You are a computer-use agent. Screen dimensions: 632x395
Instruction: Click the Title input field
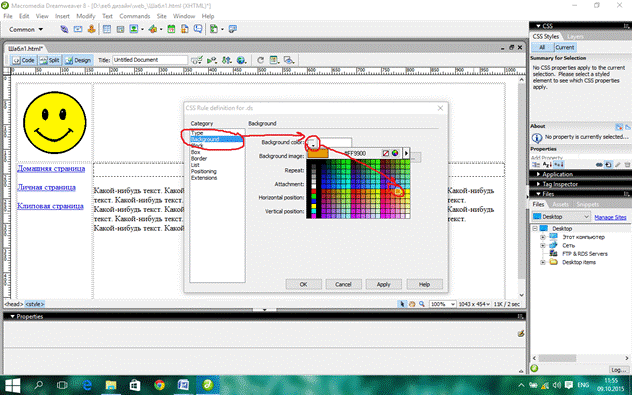(x=150, y=60)
